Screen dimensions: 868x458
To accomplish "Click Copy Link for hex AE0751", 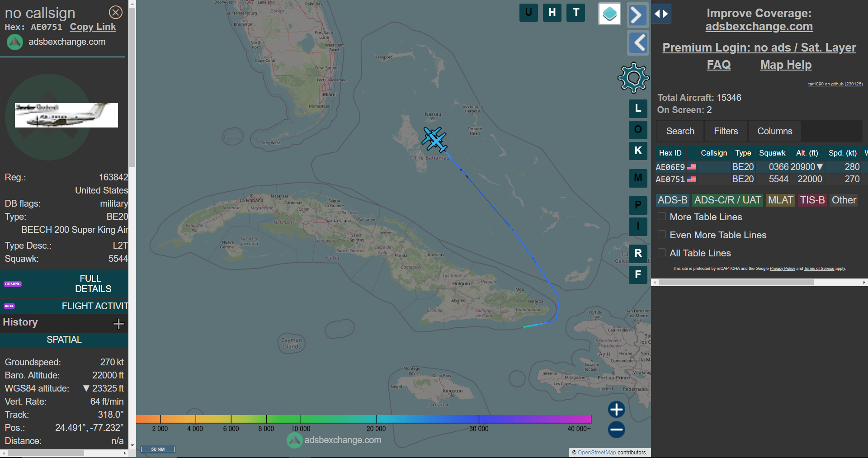I will (93, 27).
